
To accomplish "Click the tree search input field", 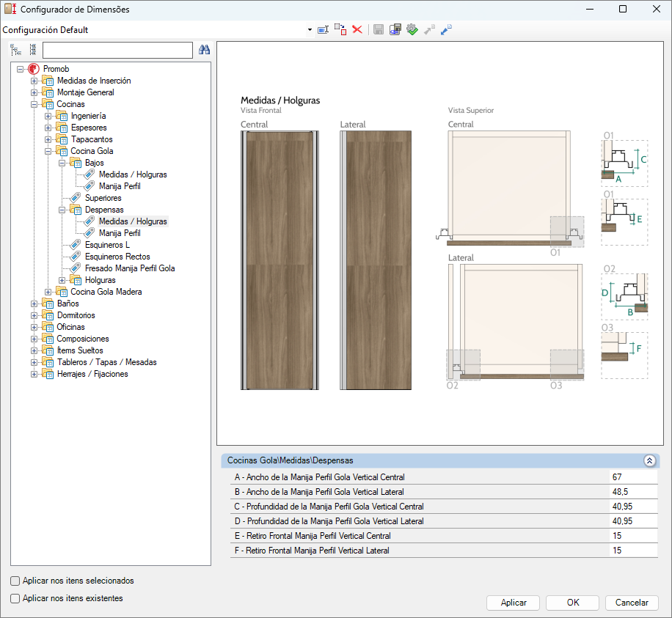I will click(117, 50).
